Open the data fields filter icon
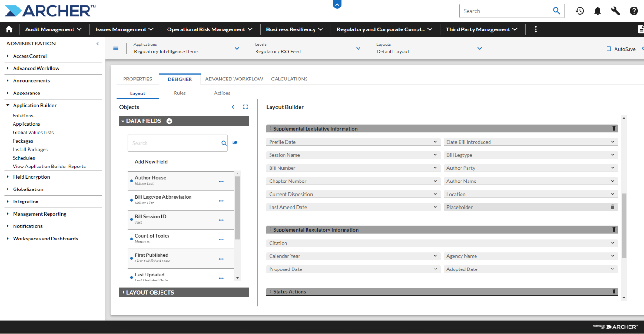 tap(234, 143)
